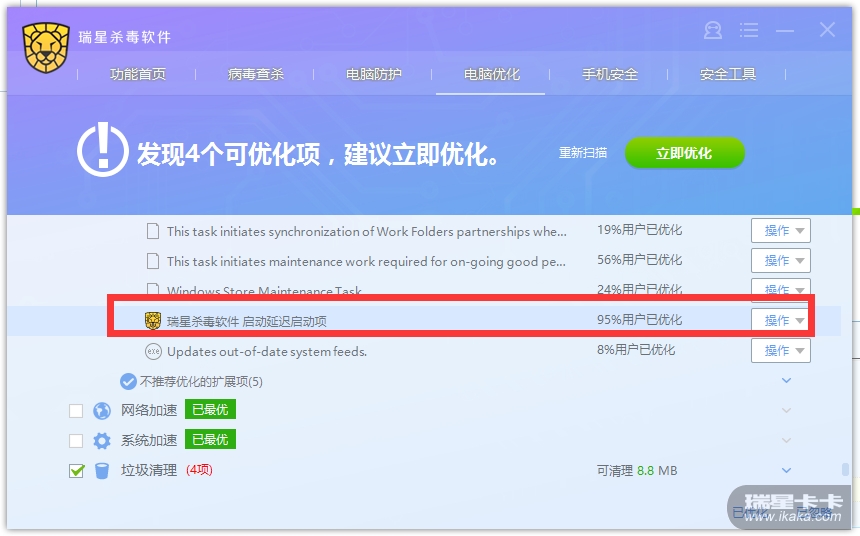Image resolution: width=860 pixels, height=536 pixels.
Task: Click the maintenance work on-going task text
Action: (x=366, y=262)
